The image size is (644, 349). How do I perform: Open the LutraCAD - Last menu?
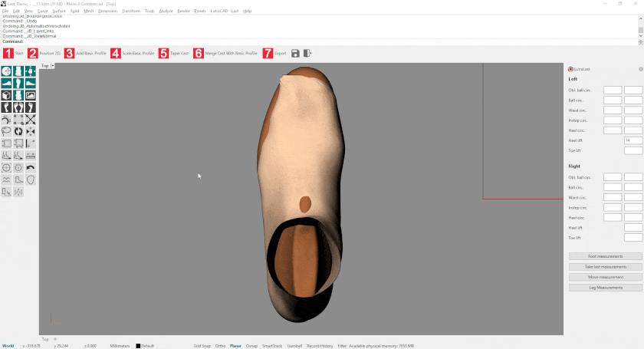pos(225,11)
